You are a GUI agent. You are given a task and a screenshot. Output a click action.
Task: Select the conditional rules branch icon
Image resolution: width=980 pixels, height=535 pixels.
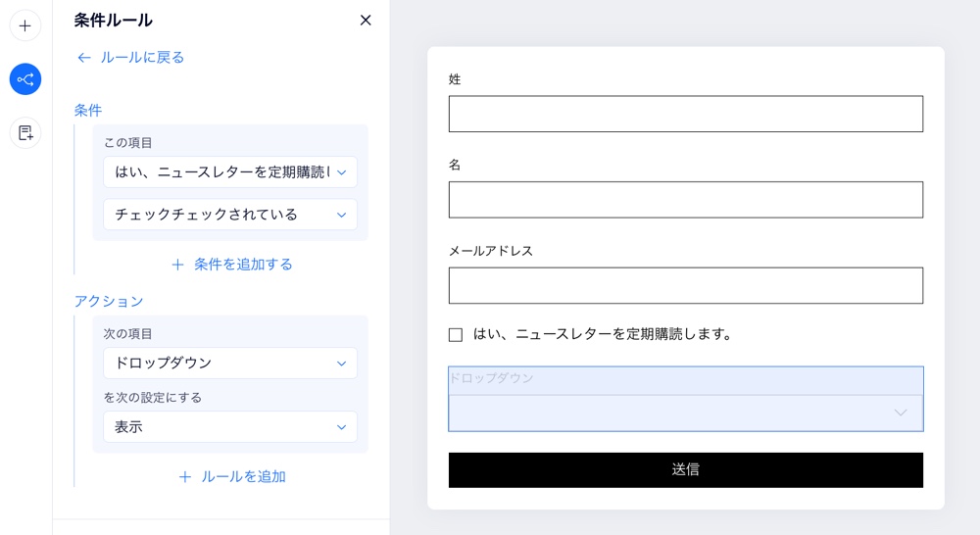click(25, 79)
